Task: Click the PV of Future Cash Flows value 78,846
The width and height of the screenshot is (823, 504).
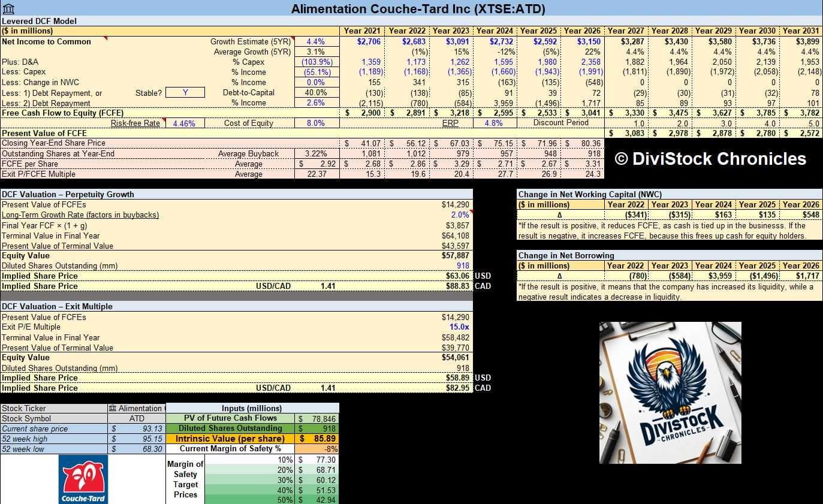Action: (x=317, y=418)
